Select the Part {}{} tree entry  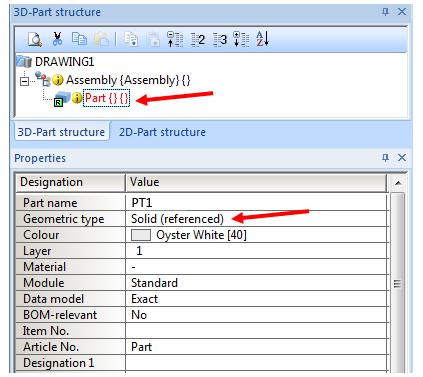(106, 98)
